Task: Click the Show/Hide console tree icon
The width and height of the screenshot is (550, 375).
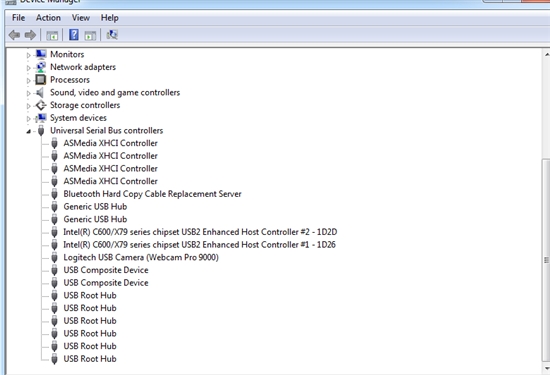Action: tap(52, 35)
